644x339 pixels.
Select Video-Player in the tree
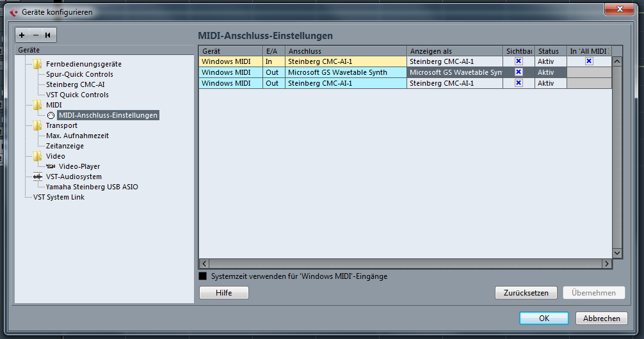(x=79, y=167)
